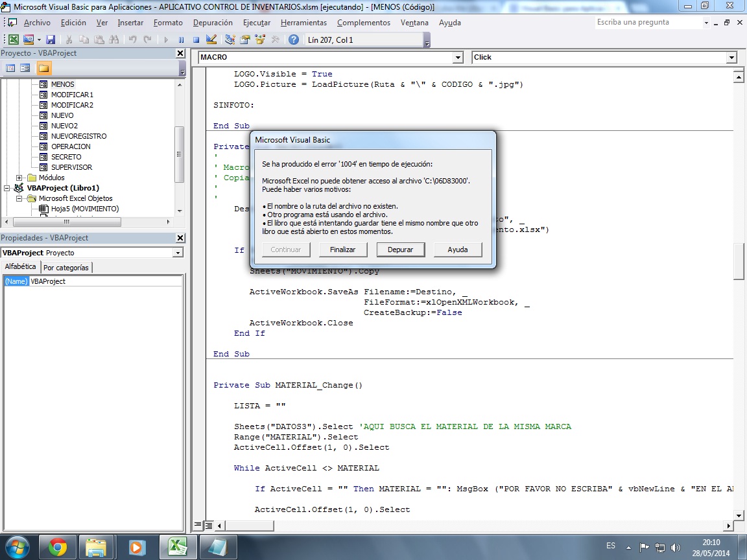
Task: Open the Ventana menu
Action: point(414,23)
